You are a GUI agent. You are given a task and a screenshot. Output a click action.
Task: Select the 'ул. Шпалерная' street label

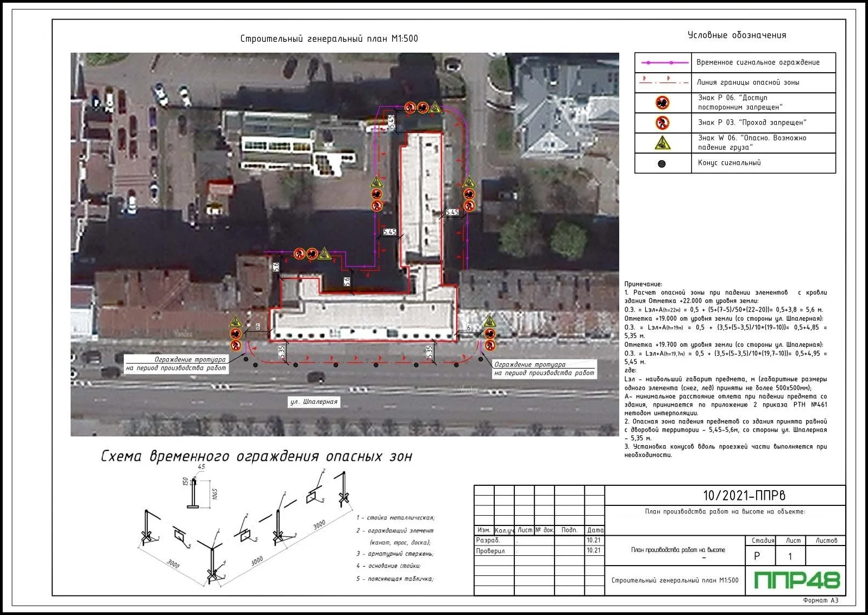click(x=314, y=402)
